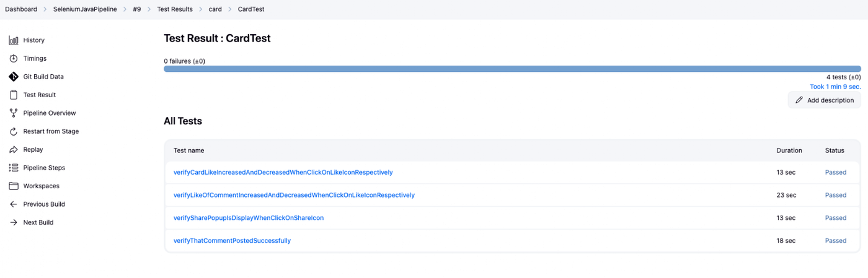
Task: Click the 18 sec duration cell
Action: [x=786, y=241]
